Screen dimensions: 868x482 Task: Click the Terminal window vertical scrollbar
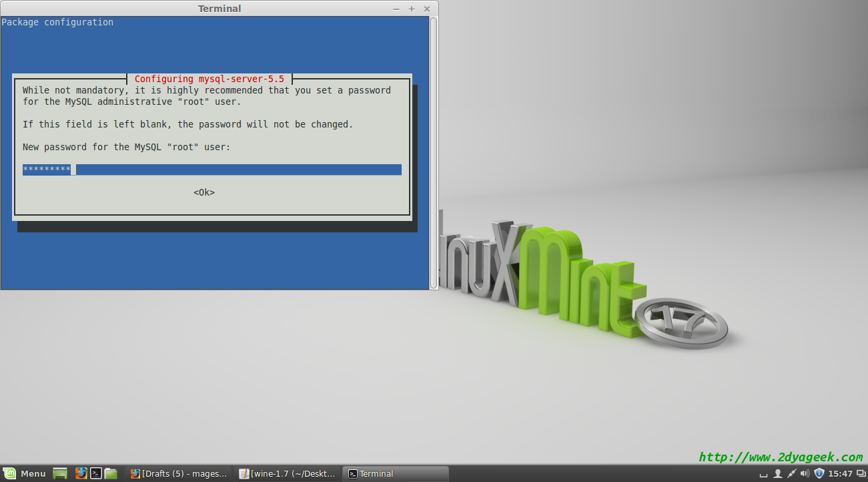(x=434, y=152)
